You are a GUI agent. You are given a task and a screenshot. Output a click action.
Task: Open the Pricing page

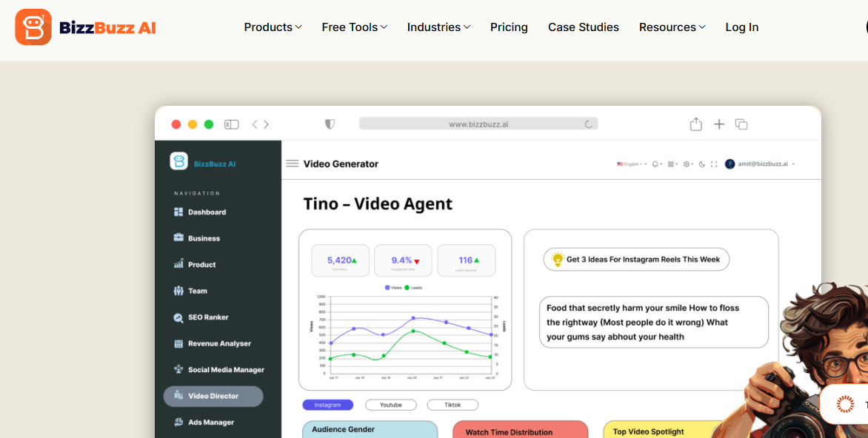(x=509, y=27)
